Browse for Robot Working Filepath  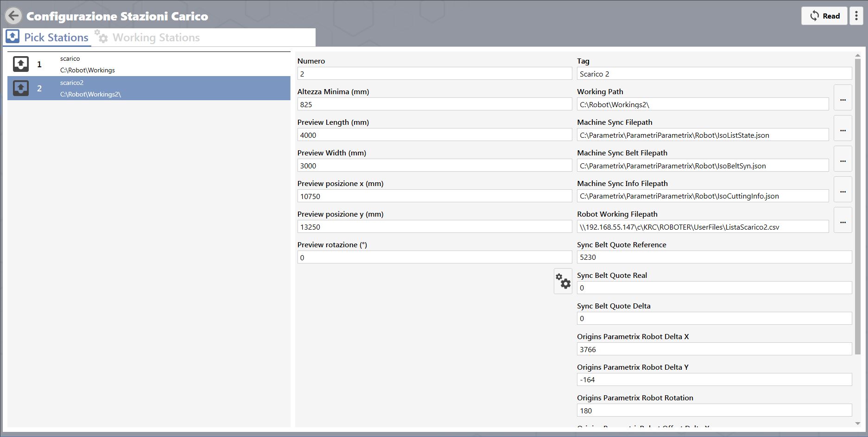pos(843,220)
